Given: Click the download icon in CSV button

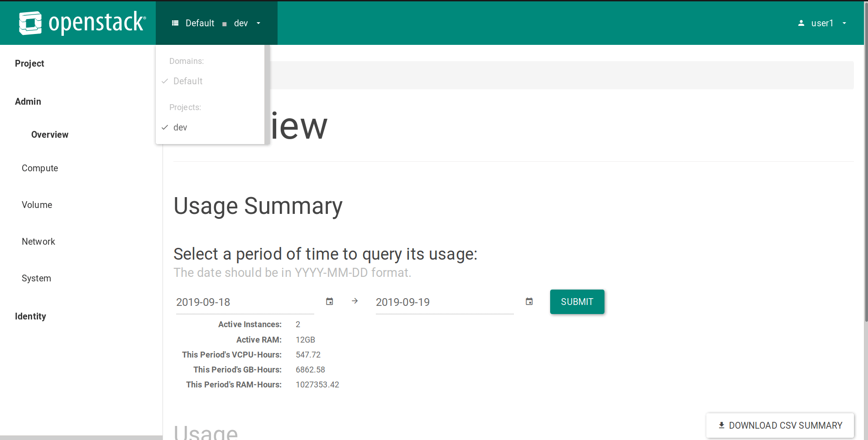Looking at the screenshot, I should pyautogui.click(x=721, y=425).
